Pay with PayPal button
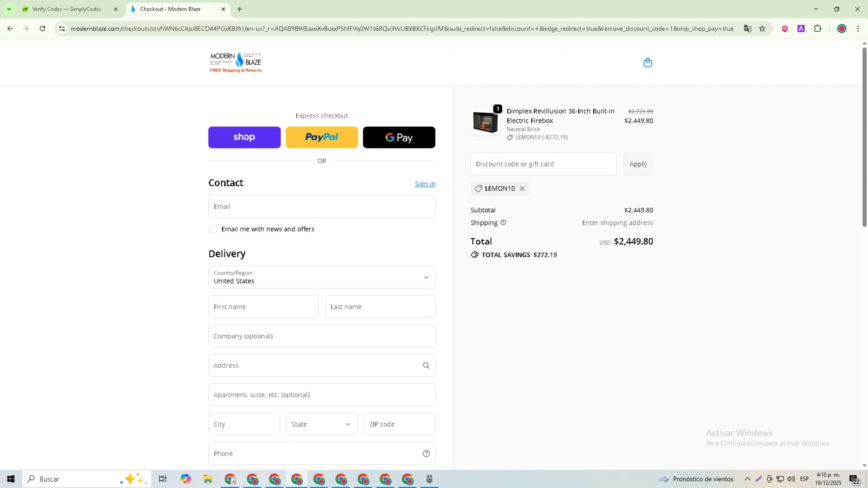 322,138
